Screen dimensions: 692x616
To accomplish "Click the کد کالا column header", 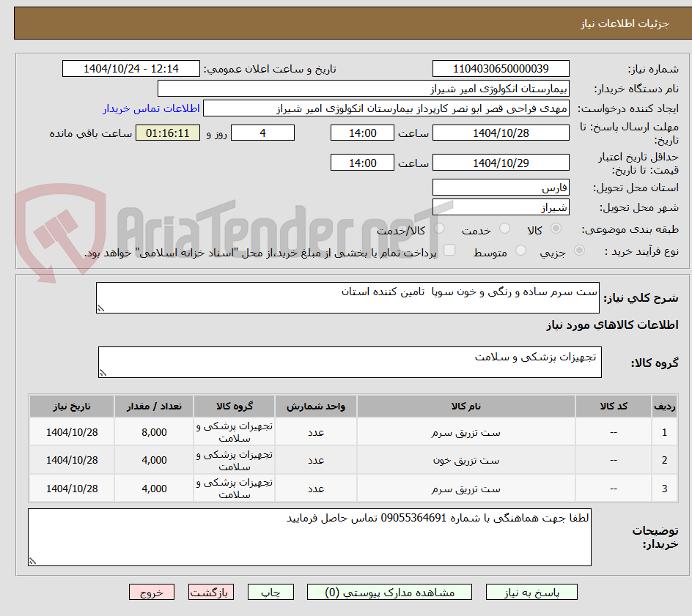I will (x=614, y=406).
